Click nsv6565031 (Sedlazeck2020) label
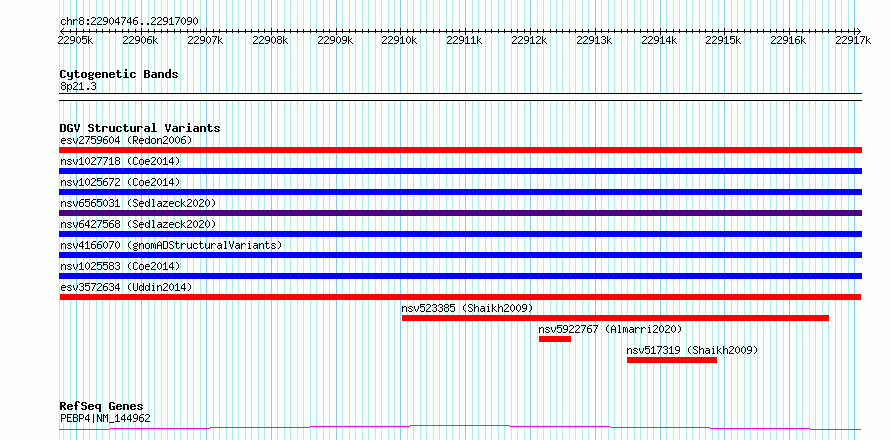The width and height of the screenshot is (890, 440). coord(138,203)
